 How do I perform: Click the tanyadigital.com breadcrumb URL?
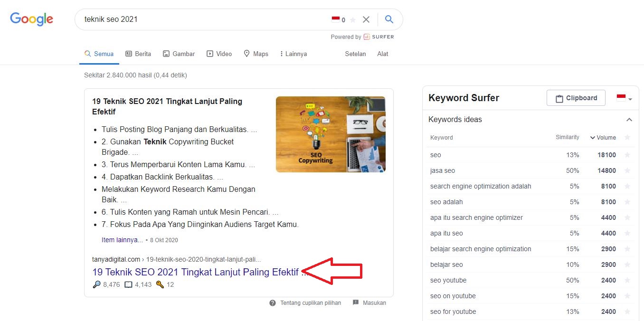pos(177,259)
